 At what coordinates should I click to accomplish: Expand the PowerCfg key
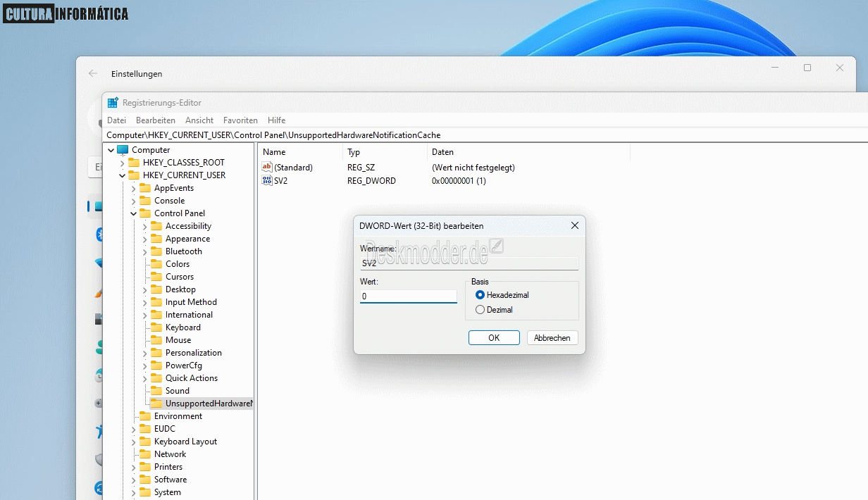coord(144,365)
